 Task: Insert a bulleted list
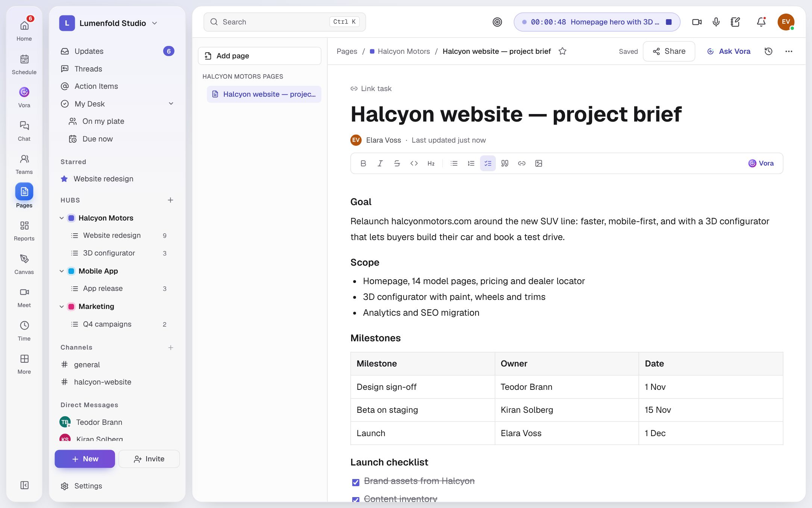[x=454, y=163]
